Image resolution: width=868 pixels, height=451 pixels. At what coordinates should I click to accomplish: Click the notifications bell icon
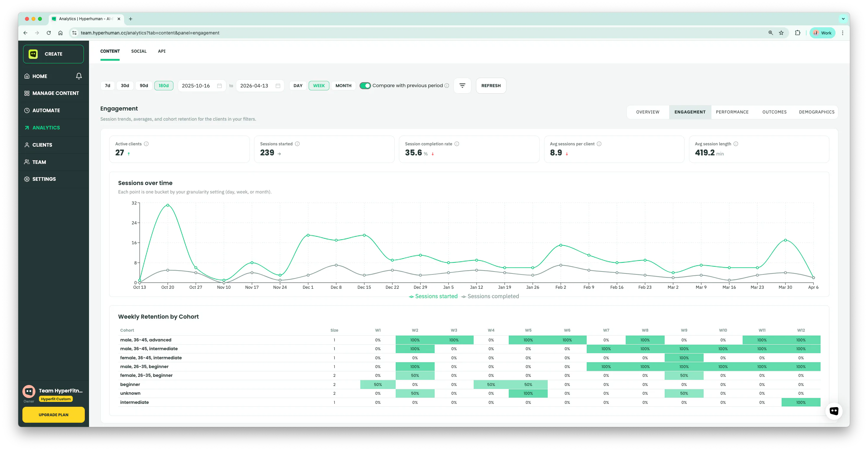pyautogui.click(x=79, y=76)
